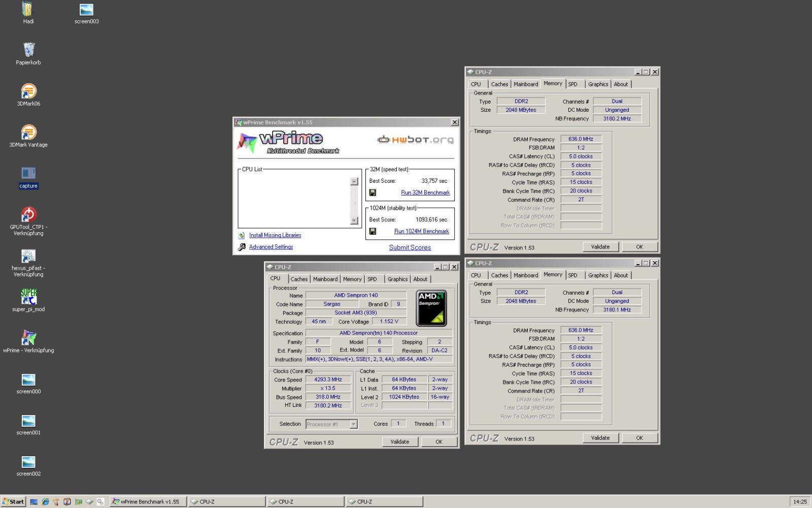
Task: Click the 14:25 taskbar clock
Action: pyautogui.click(x=800, y=502)
